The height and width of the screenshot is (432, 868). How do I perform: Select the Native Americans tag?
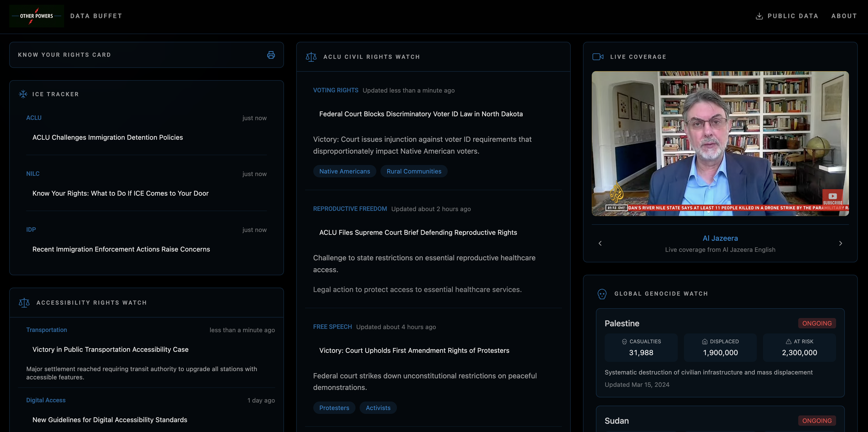click(x=344, y=171)
